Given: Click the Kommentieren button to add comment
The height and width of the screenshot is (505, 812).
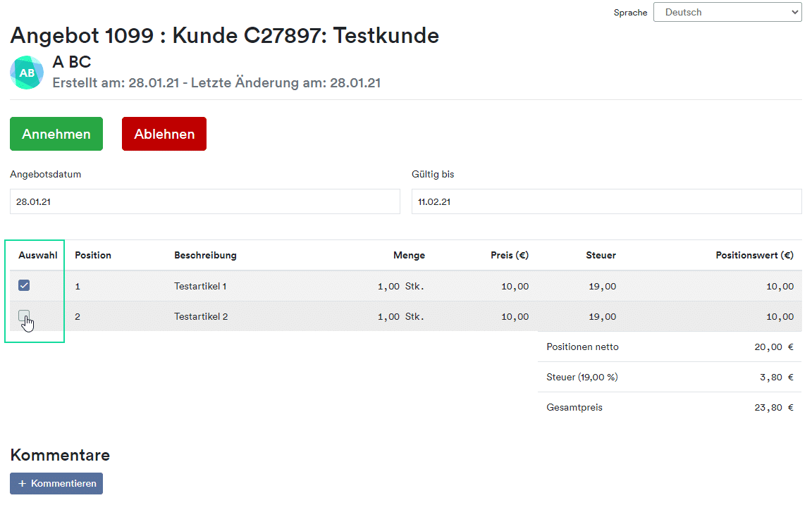Looking at the screenshot, I should (x=56, y=483).
